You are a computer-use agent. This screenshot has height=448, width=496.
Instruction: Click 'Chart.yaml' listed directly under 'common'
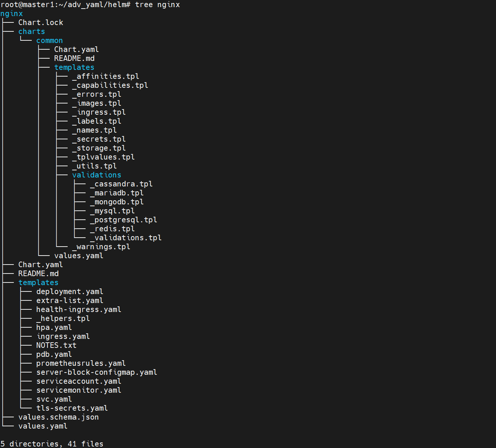pos(76,49)
